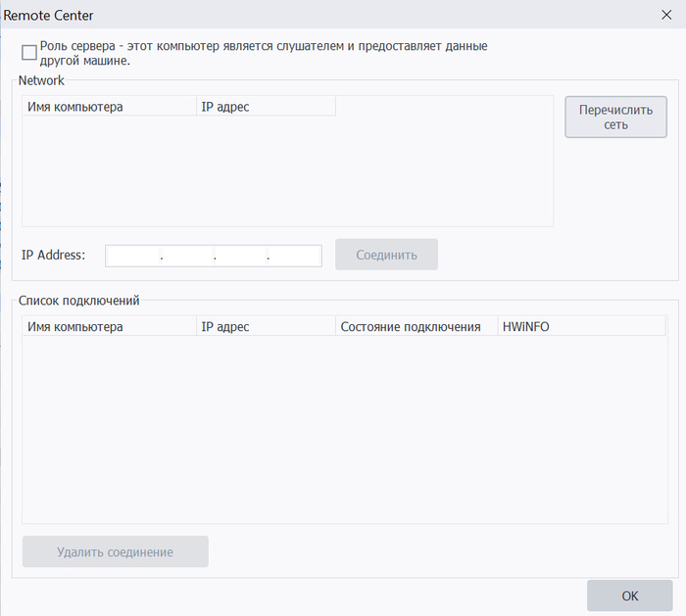The height and width of the screenshot is (616, 686).
Task: Confirm with the OK button
Action: click(629, 595)
